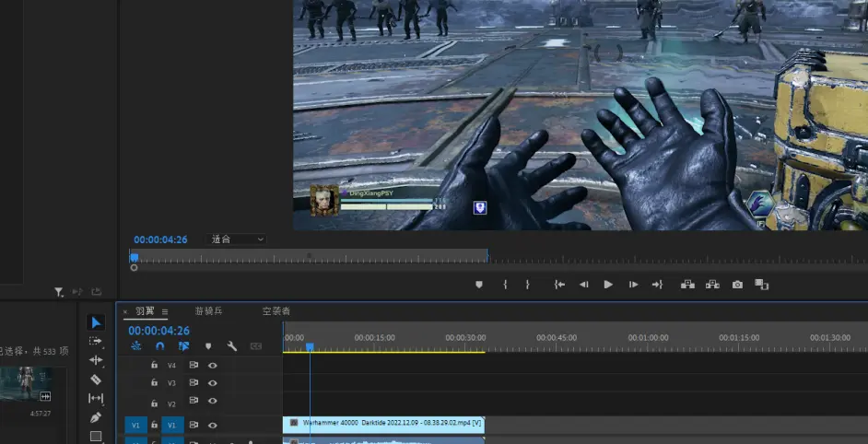Toggle sync lock for track V4
Image resolution: width=868 pixels, height=444 pixels.
194,365
